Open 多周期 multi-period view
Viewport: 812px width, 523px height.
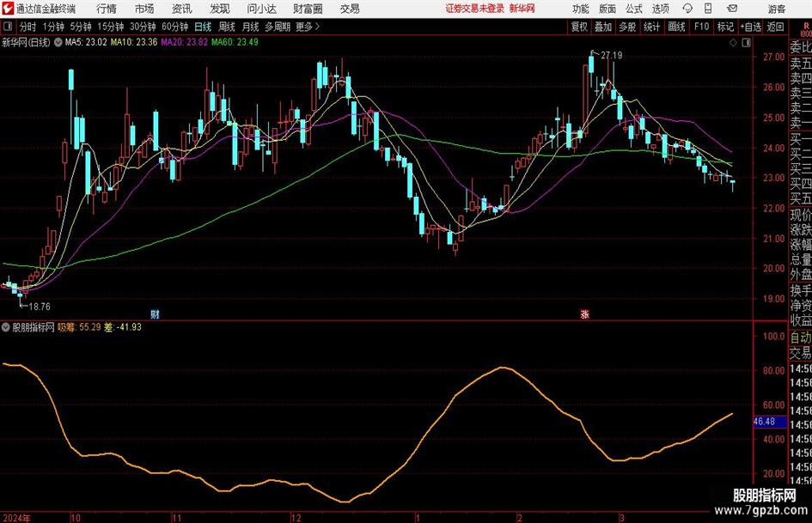click(x=278, y=27)
